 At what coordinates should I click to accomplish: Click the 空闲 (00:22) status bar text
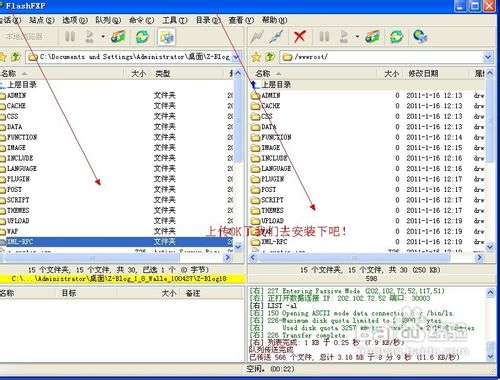(x=271, y=369)
